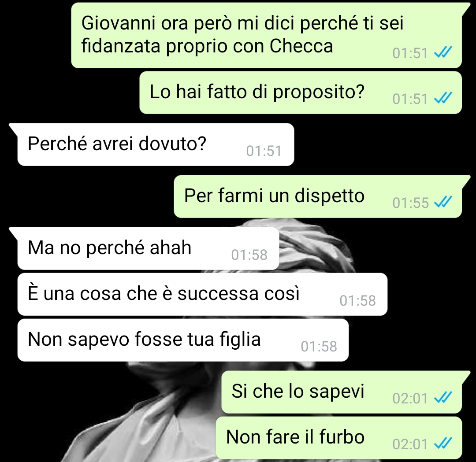Image resolution: width=476 pixels, height=462 pixels.
Task: Click the 01:58 time beside 'Non sapevo fosse tua figlia'
Action: point(319,347)
